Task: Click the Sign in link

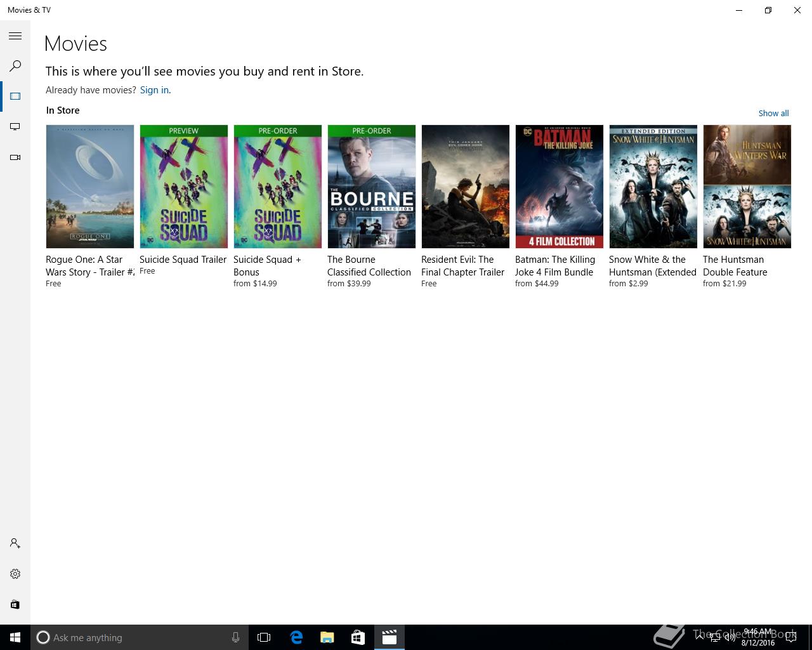Action: [x=154, y=90]
